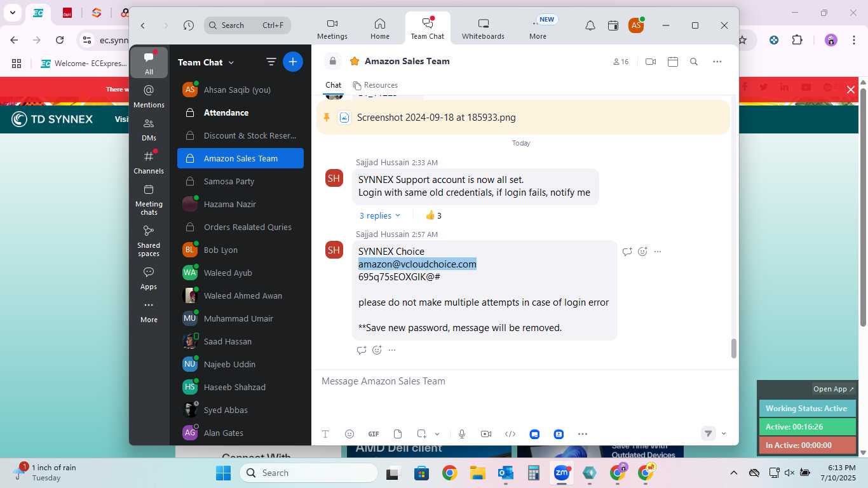Open the notifications bell
Image resolution: width=868 pixels, height=488 pixels.
tap(590, 25)
